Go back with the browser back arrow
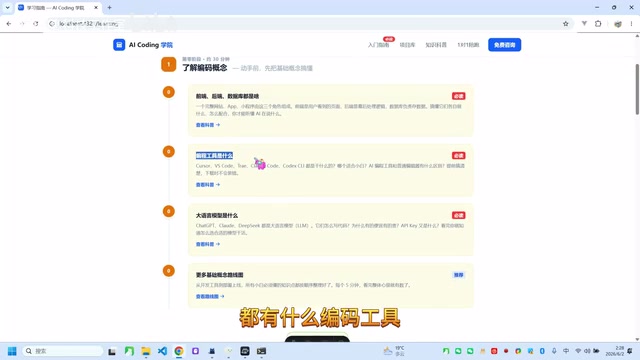 [x=9, y=24]
